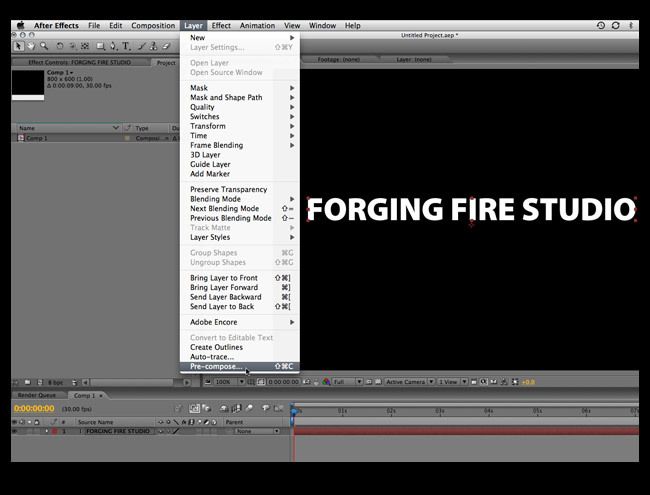Select the Pan Behind tool
Image resolution: width=650 pixels, height=495 pixels.
tap(85, 46)
